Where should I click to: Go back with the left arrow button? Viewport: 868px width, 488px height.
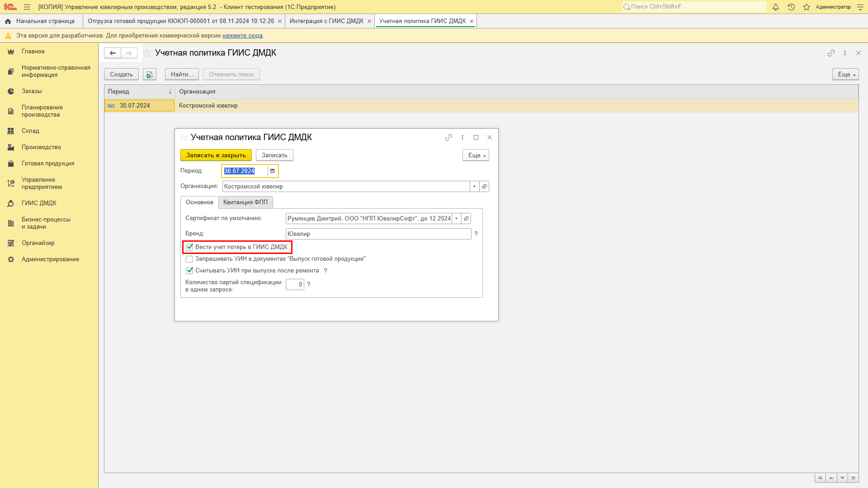(x=113, y=53)
